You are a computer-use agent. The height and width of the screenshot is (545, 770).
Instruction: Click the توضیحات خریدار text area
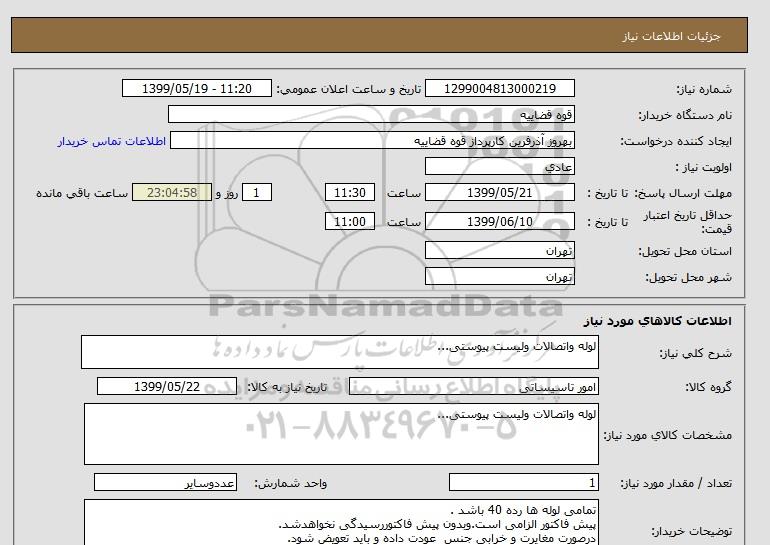[x=341, y=522]
